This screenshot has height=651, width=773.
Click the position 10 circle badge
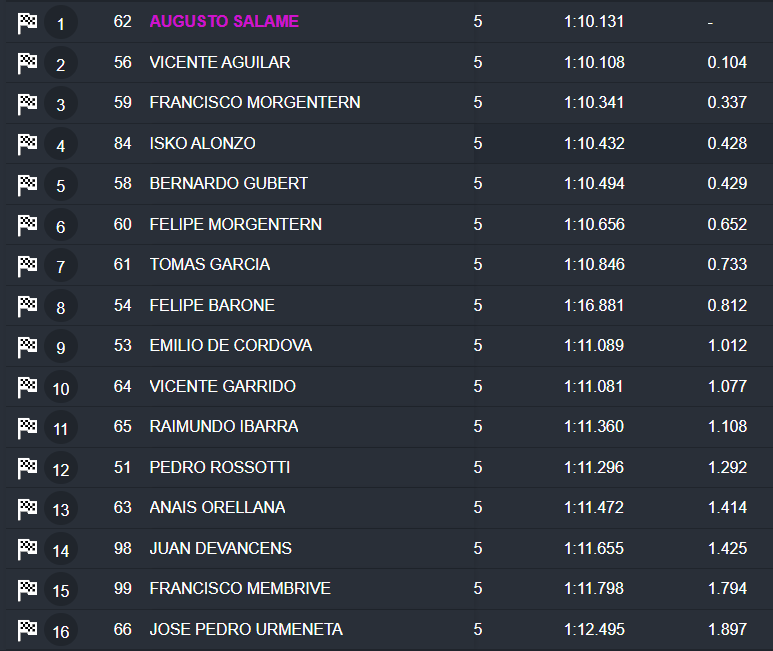point(61,388)
